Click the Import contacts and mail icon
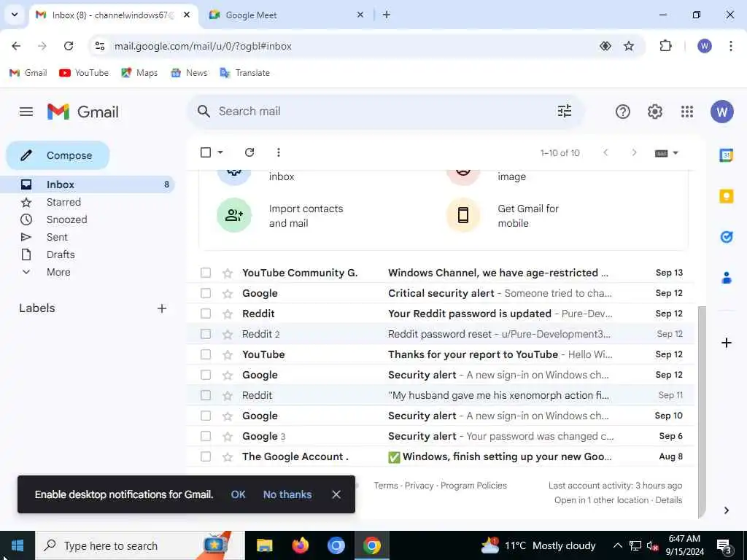 point(234,215)
